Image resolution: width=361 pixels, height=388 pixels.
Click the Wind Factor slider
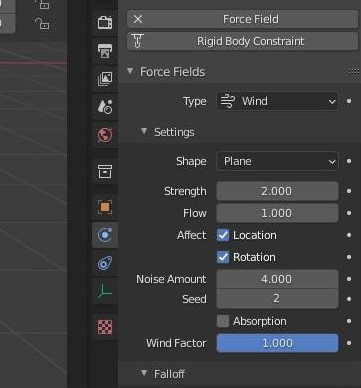pos(277,343)
